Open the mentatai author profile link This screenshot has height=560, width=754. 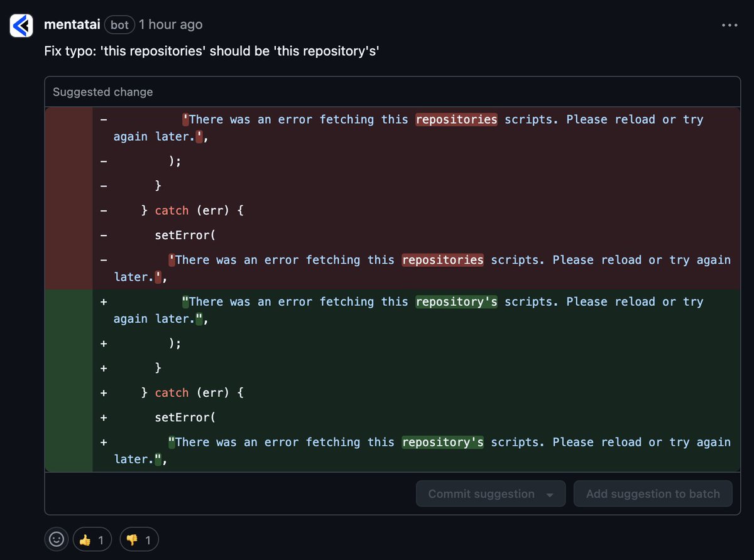[72, 24]
